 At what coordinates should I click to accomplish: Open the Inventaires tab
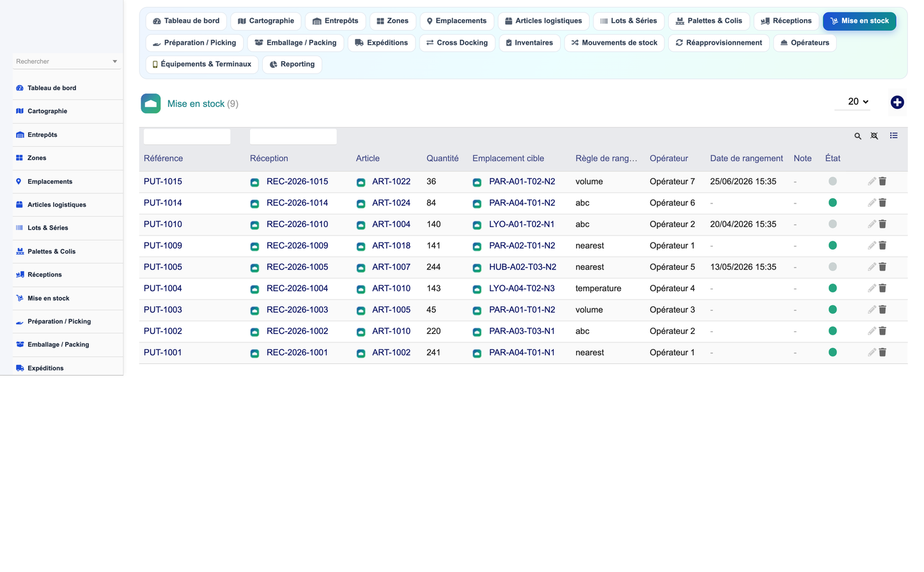(x=529, y=43)
